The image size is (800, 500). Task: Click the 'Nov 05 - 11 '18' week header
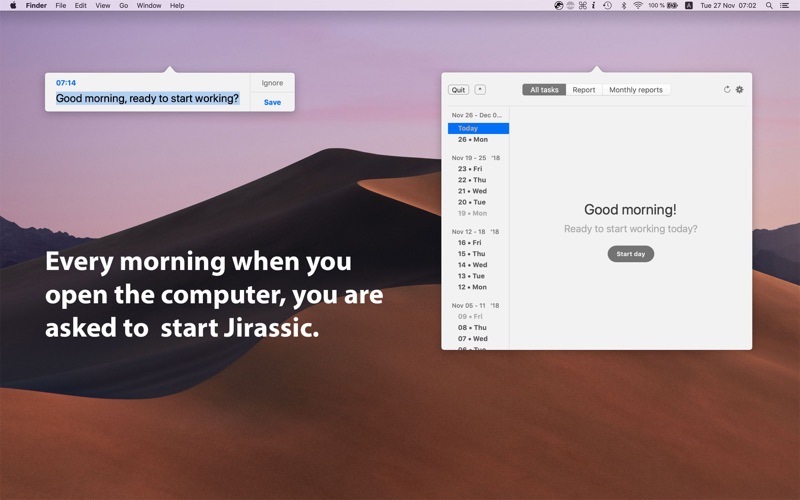pos(475,306)
